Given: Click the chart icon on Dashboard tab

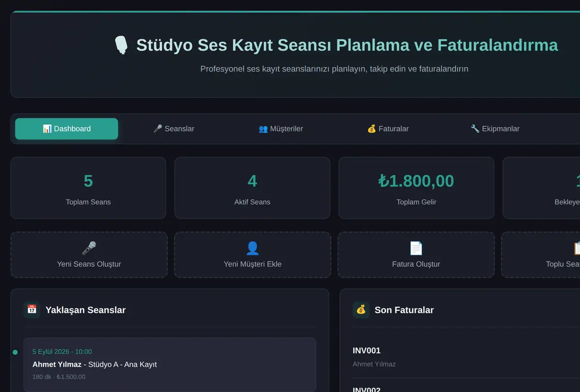Looking at the screenshot, I should (x=47, y=129).
